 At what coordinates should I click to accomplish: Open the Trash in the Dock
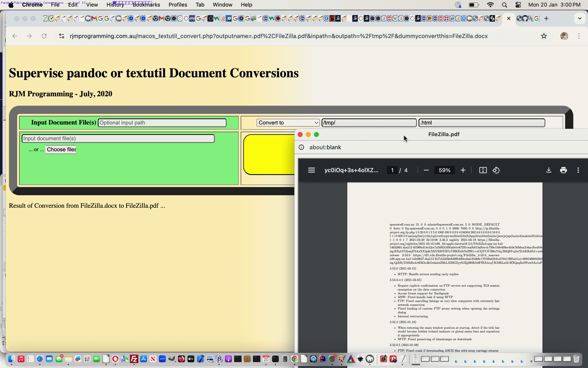pyautogui.click(x=576, y=359)
